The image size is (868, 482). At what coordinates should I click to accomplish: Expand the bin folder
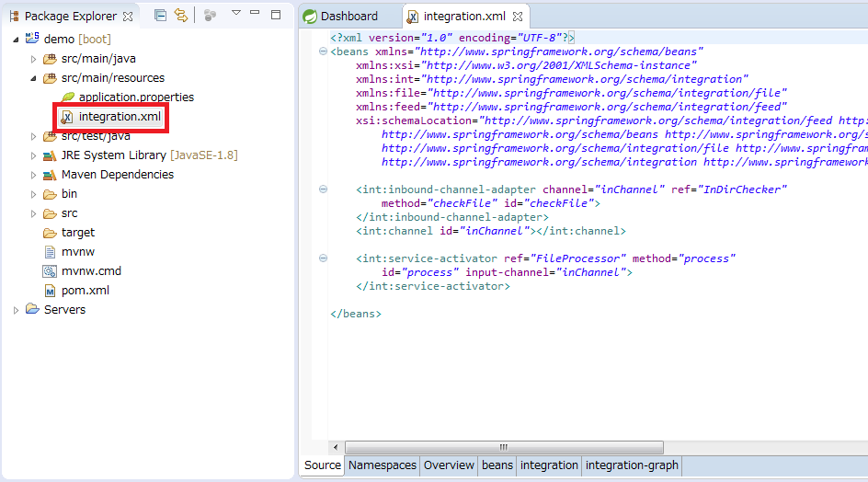click(33, 194)
